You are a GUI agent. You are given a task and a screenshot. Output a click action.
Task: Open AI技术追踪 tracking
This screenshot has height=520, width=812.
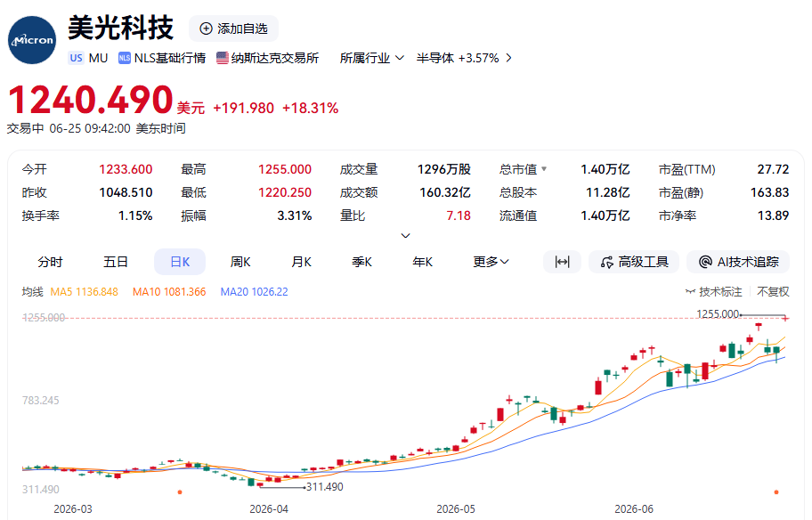click(x=738, y=262)
